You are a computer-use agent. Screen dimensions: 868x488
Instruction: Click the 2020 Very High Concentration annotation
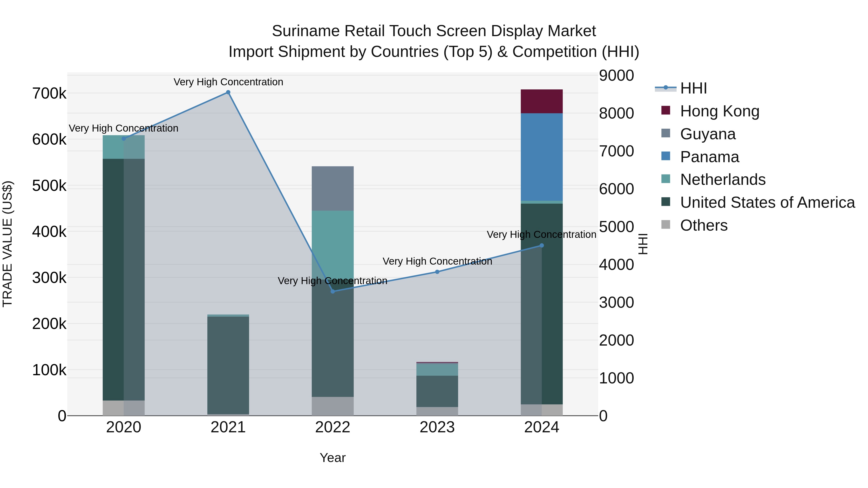click(x=124, y=128)
